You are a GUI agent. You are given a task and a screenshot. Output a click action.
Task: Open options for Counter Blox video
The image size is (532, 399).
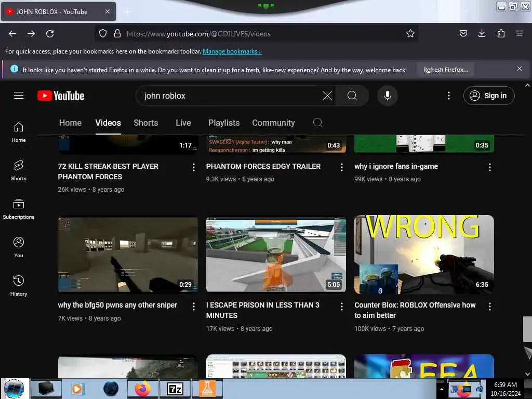(489, 307)
